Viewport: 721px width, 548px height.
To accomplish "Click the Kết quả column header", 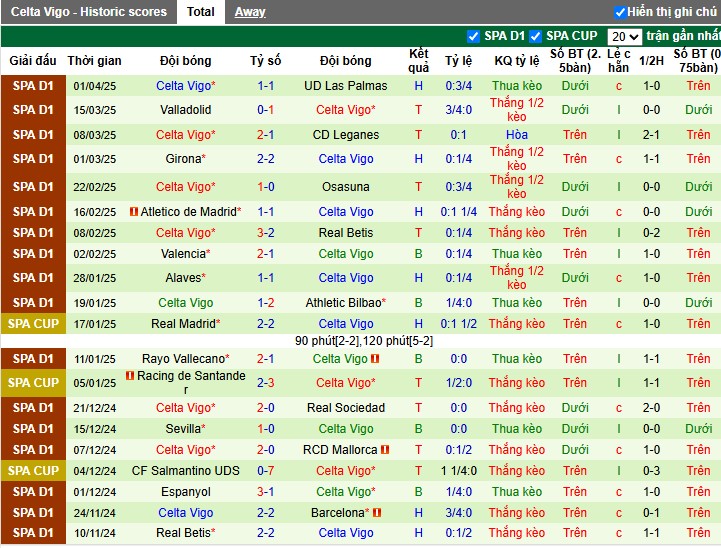I will point(418,61).
